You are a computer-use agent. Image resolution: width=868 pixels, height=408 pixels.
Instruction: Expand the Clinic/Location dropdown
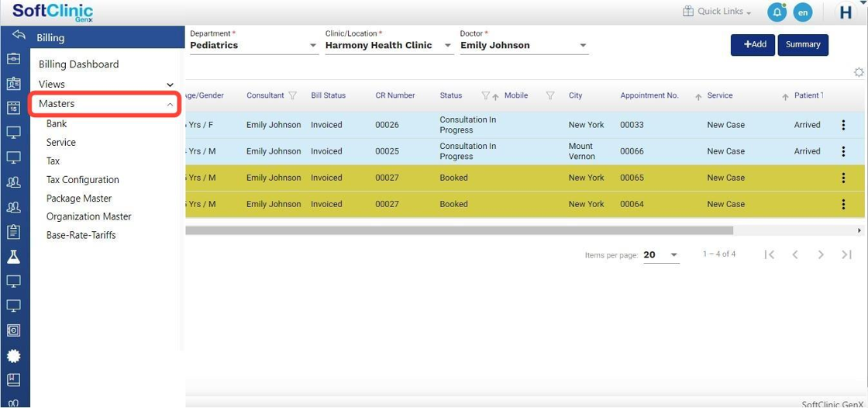(x=389, y=46)
